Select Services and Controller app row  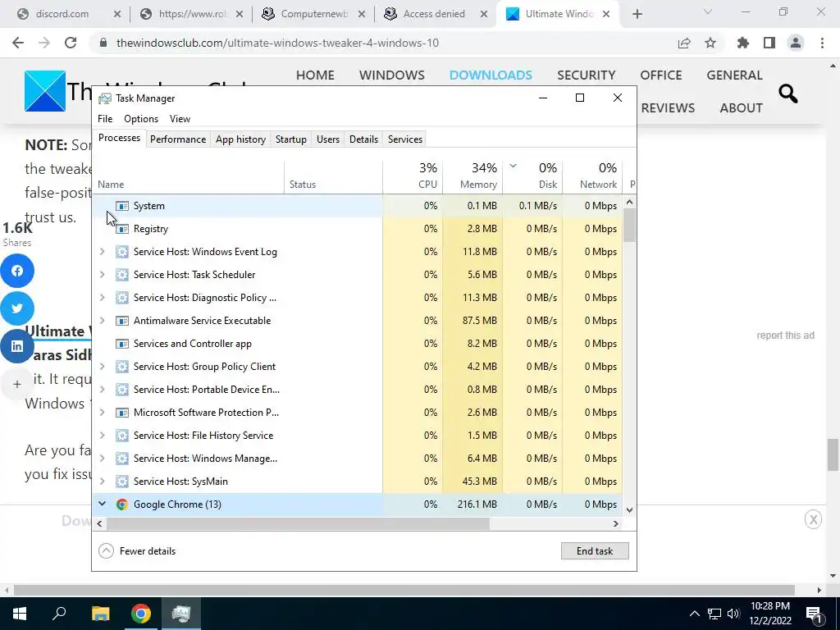358,344
